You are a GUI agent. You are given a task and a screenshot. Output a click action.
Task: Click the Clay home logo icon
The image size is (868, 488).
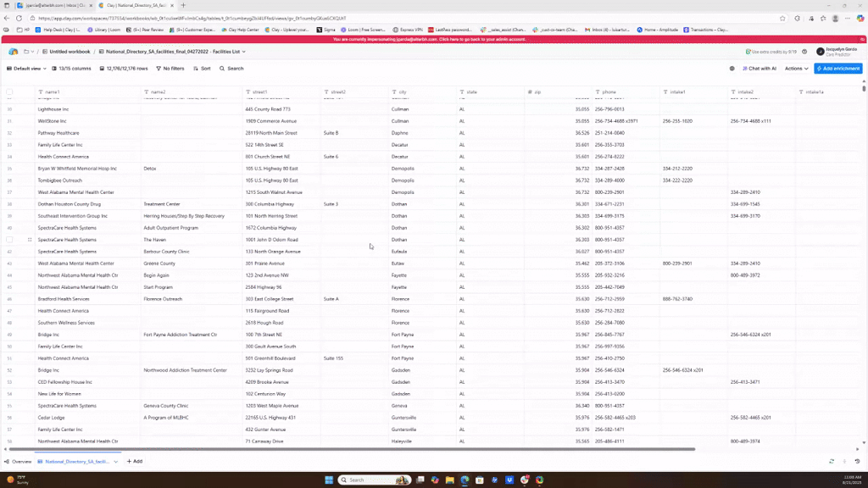click(14, 52)
